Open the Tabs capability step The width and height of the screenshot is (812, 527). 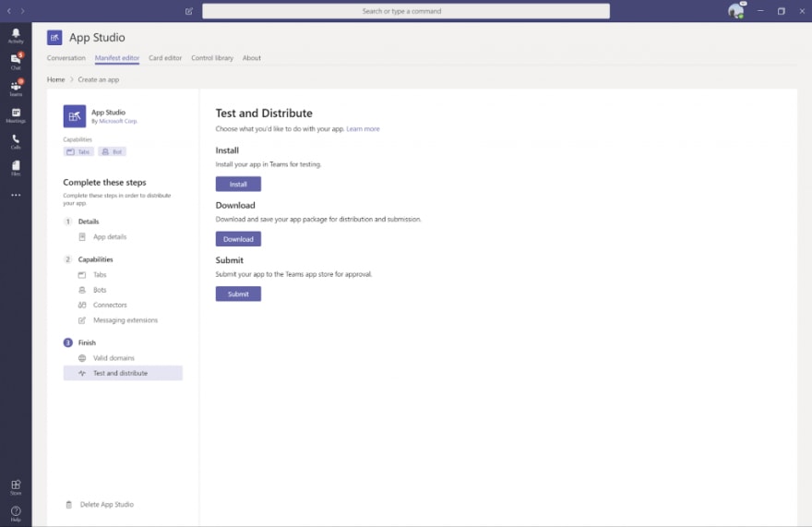click(x=100, y=275)
